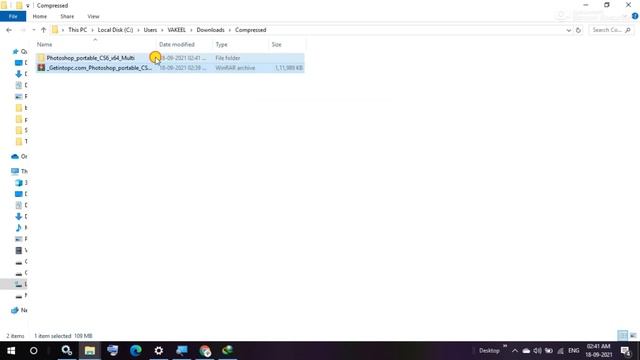The width and height of the screenshot is (640, 360).
Task: Open the File ribbon tab
Action: coord(13,16)
